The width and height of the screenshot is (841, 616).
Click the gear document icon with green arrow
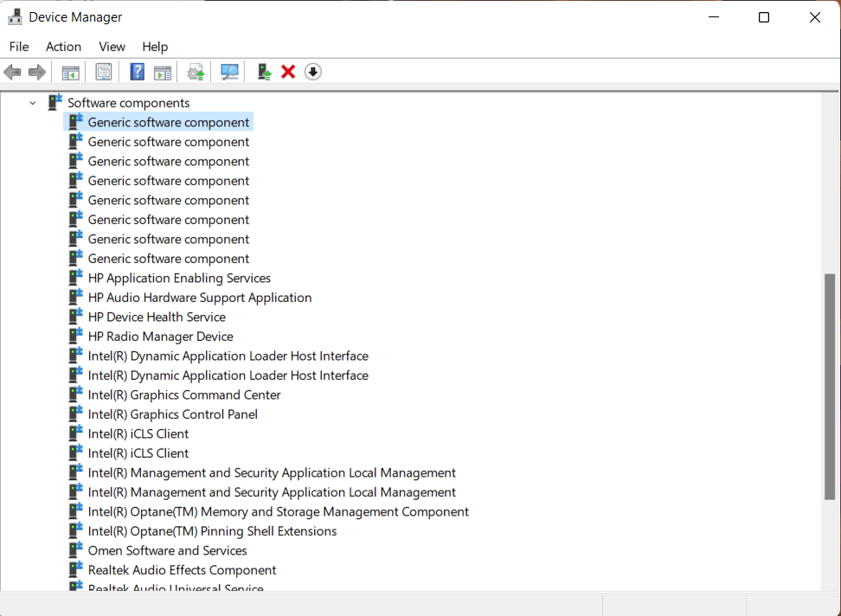[196, 72]
